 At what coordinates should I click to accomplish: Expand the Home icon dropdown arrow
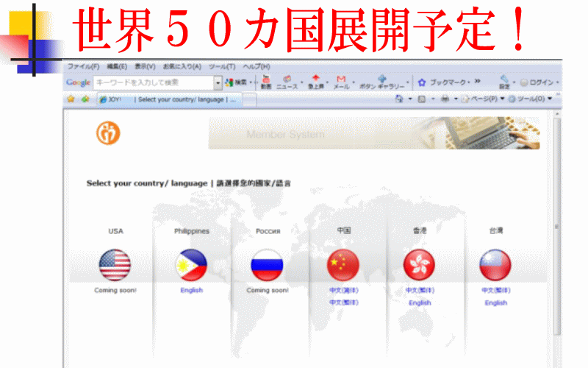[x=410, y=99]
